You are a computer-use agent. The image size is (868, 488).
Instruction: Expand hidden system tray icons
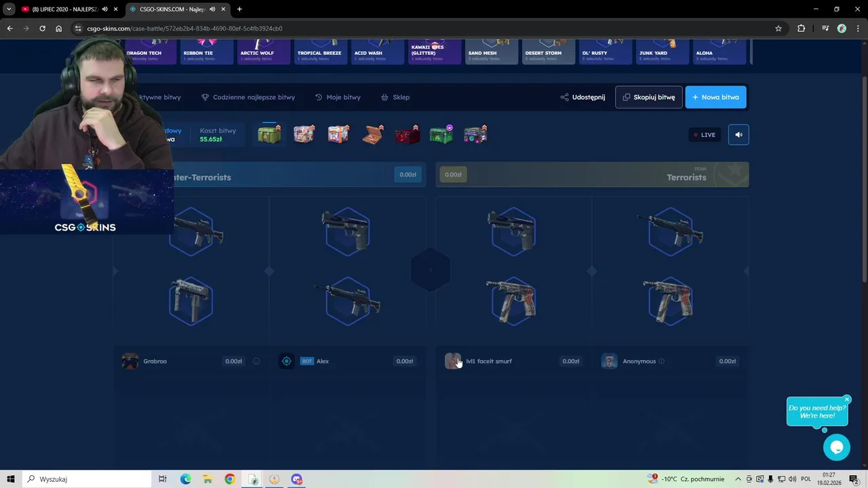click(738, 479)
